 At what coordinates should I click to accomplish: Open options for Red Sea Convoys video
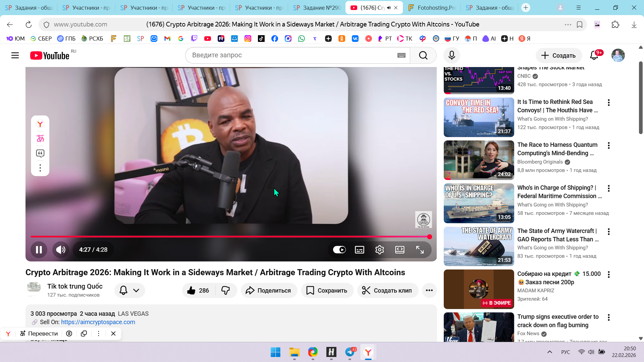[608, 103]
